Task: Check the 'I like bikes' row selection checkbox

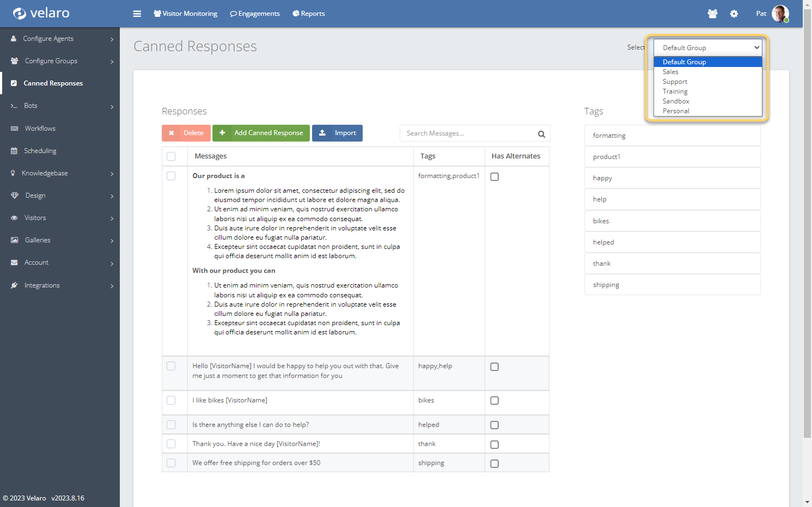Action: (171, 400)
